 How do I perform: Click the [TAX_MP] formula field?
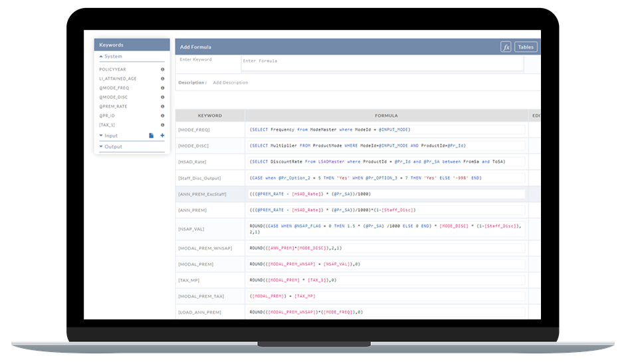tap(385, 280)
